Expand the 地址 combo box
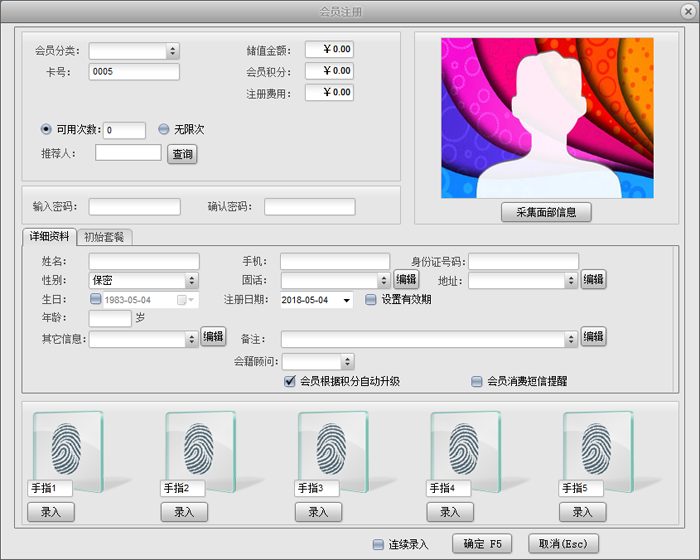 tap(571, 280)
